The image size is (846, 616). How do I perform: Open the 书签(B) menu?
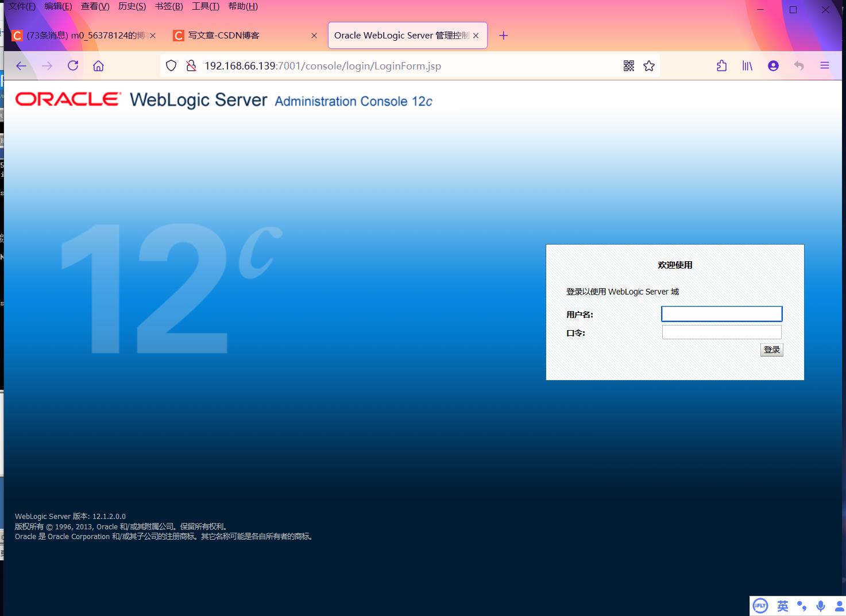pos(169,6)
